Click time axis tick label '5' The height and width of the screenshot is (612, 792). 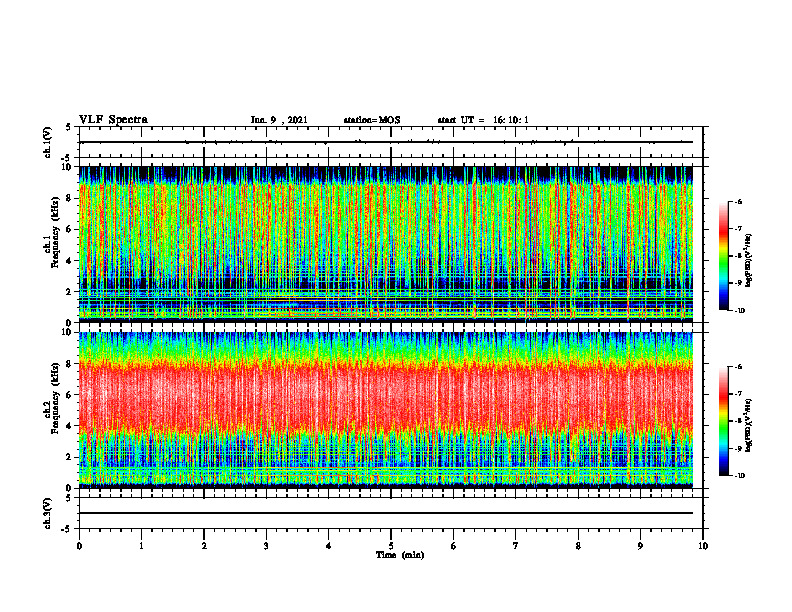pos(391,546)
